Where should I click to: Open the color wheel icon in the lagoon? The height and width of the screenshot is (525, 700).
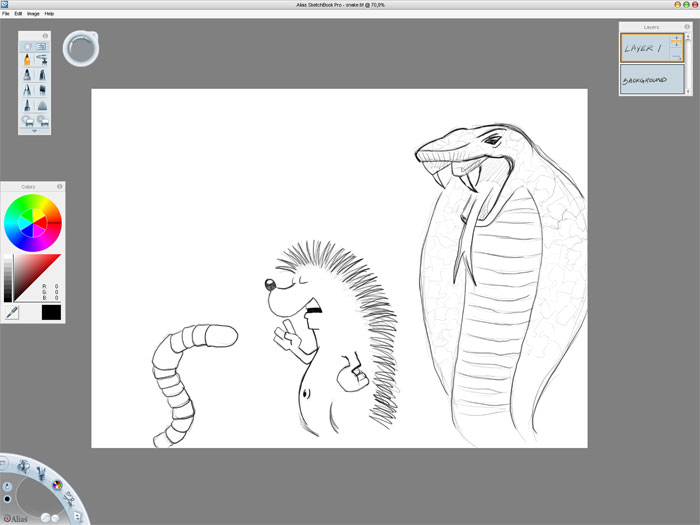click(x=57, y=486)
